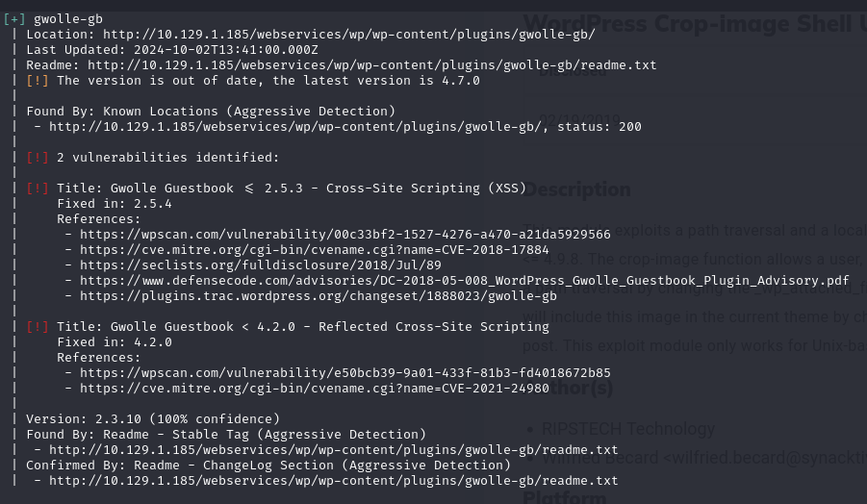This screenshot has height=504, width=867.
Task: Open the gwolle-gb plugin Location URL
Action: click(349, 35)
